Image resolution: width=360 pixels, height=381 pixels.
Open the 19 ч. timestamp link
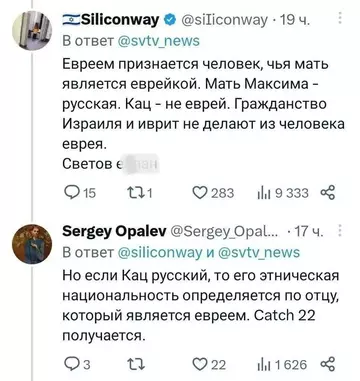(x=295, y=20)
